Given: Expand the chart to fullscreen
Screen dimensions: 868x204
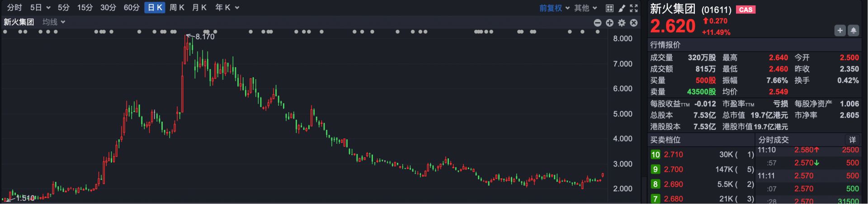Looking at the screenshot, I should pos(634,8).
